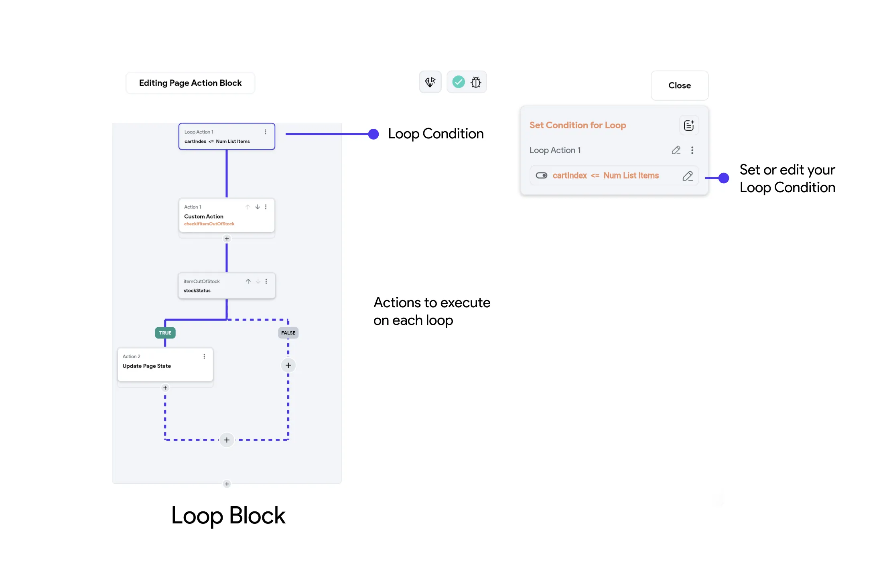Open three-dot menu on Action 2 node
Viewport: 891px width, 588px height.
pyautogui.click(x=204, y=357)
